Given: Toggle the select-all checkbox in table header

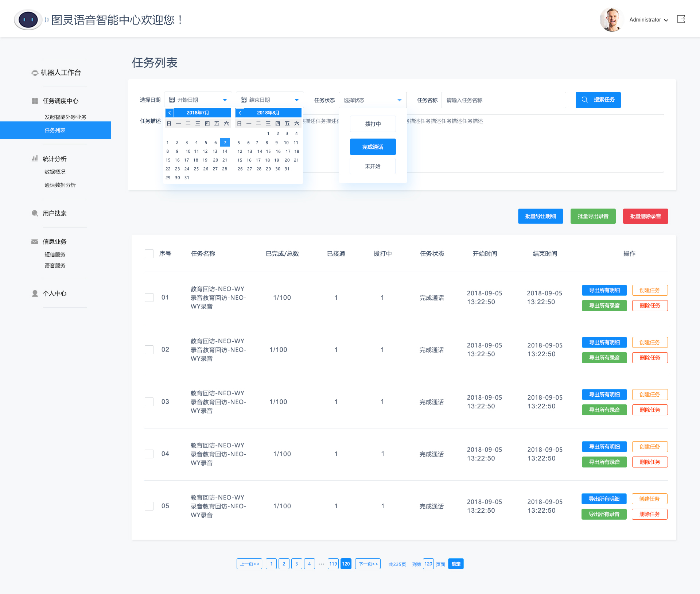Looking at the screenshot, I should click(x=149, y=254).
